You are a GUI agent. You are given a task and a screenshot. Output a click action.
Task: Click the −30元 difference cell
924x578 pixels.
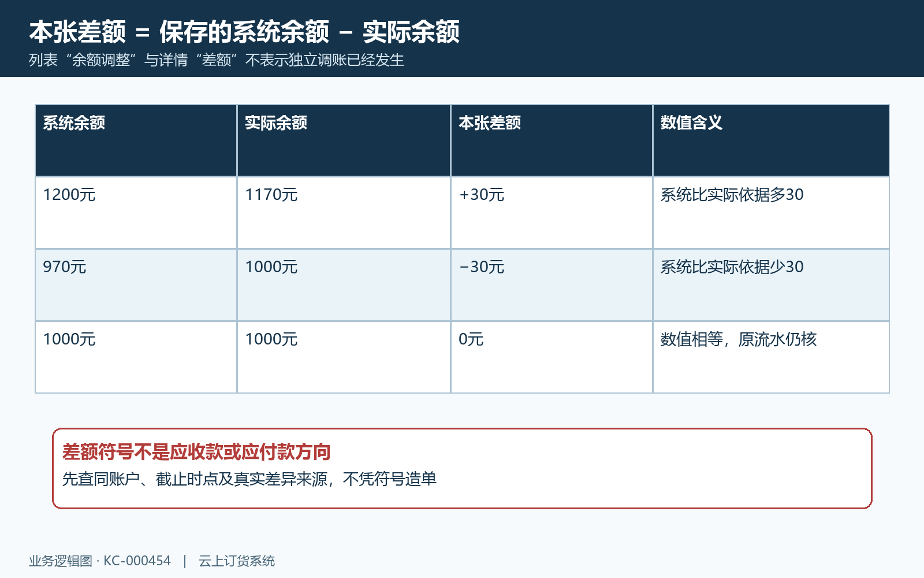552,285
